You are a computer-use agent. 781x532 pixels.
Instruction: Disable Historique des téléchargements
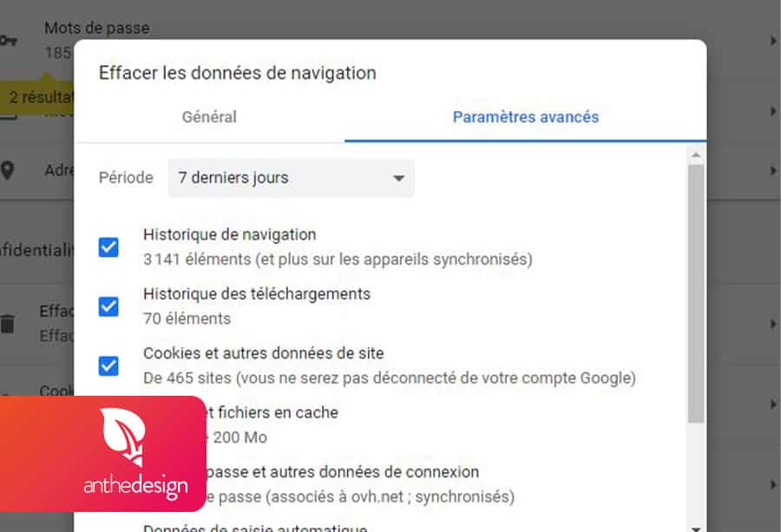[x=108, y=306]
